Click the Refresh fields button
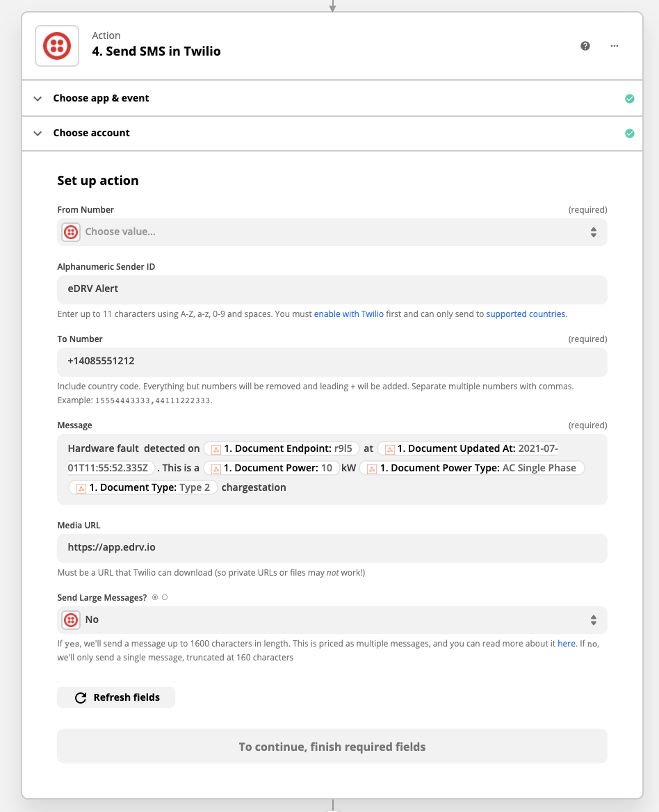The height and width of the screenshot is (812, 659). (116, 697)
